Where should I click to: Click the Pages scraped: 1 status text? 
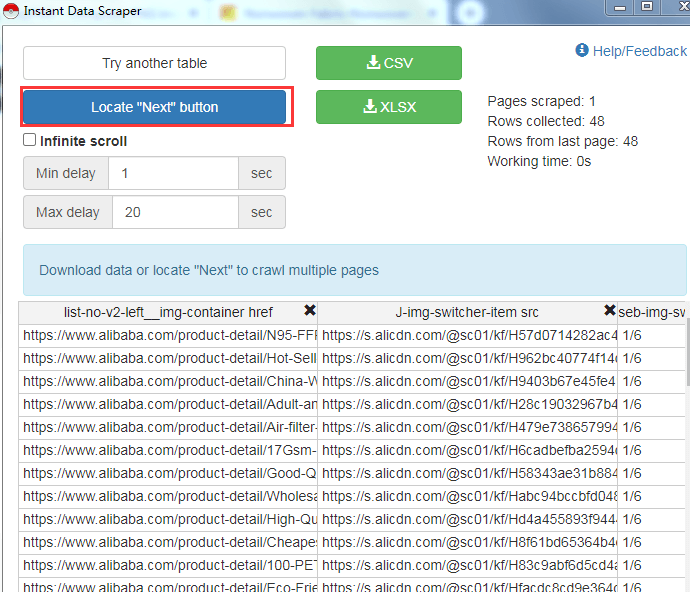click(541, 101)
